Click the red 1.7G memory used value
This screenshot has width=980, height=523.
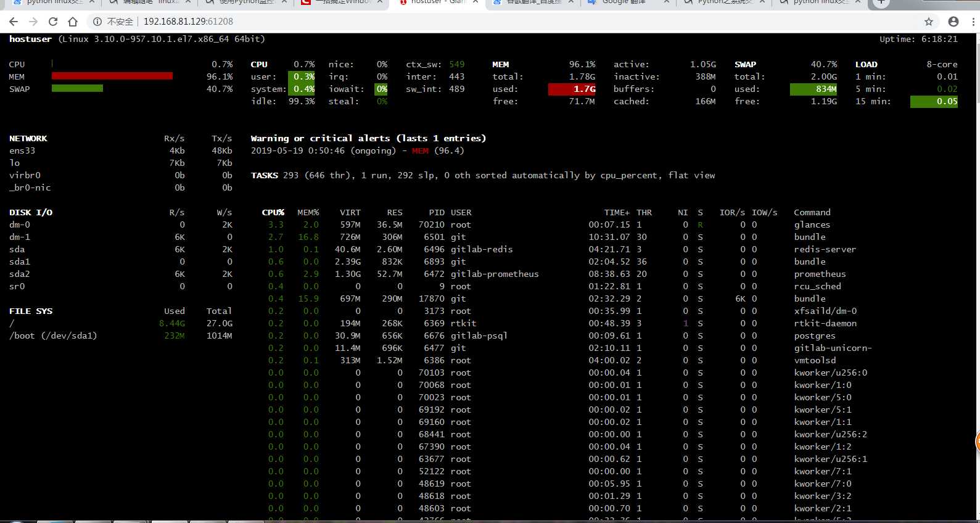pos(571,89)
